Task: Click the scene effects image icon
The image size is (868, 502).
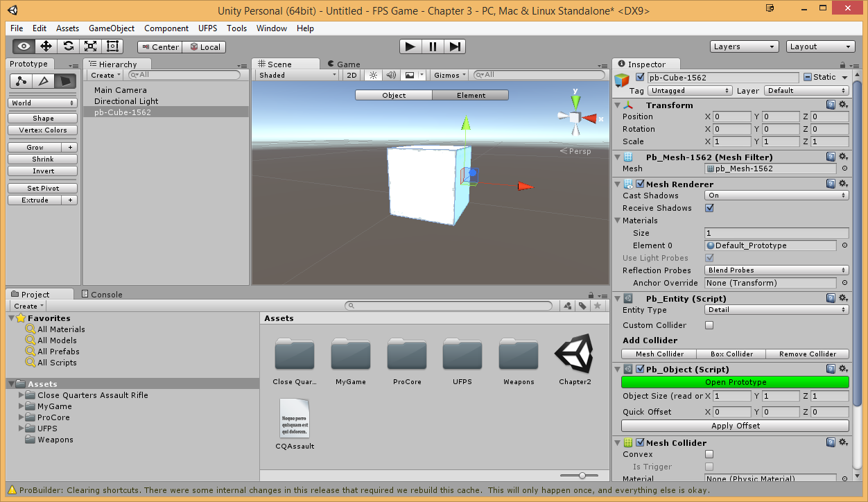Action: (x=409, y=75)
